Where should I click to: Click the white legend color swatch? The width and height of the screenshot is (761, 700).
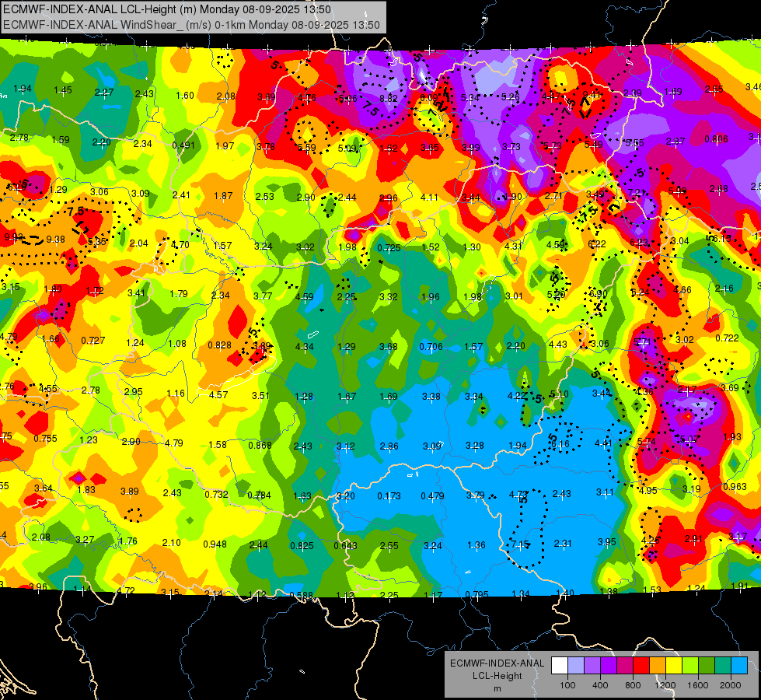pos(559,666)
